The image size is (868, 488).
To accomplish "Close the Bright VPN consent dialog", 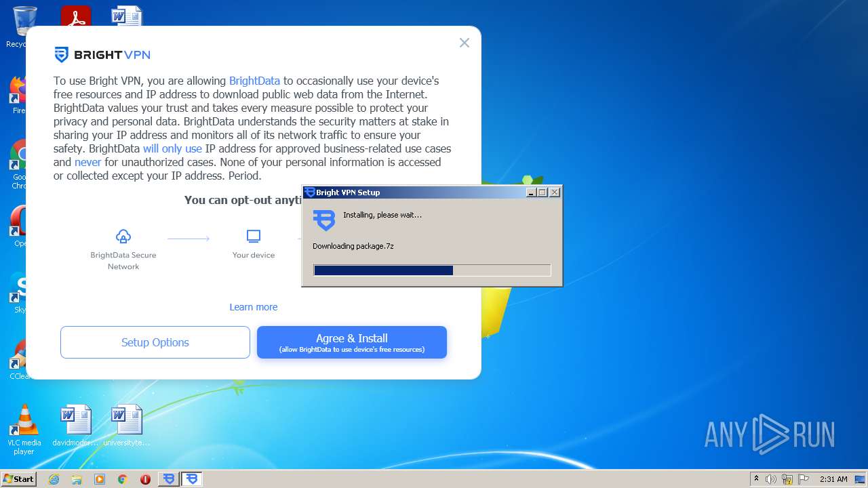I will click(465, 43).
